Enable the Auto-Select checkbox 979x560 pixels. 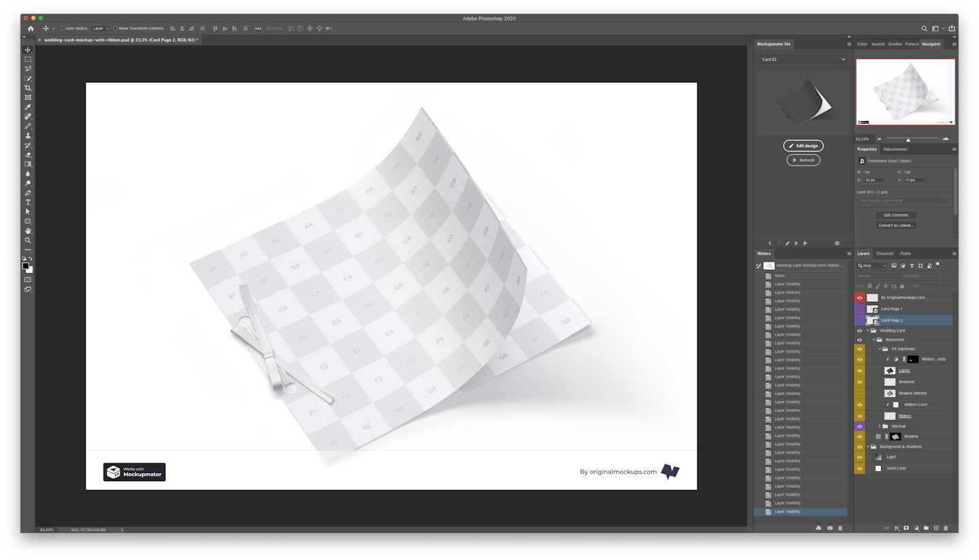point(63,29)
